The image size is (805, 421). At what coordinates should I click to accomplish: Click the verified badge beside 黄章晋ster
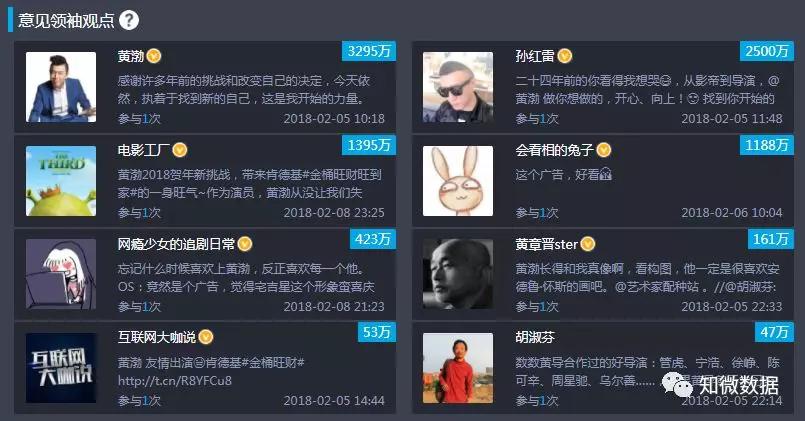[588, 244]
